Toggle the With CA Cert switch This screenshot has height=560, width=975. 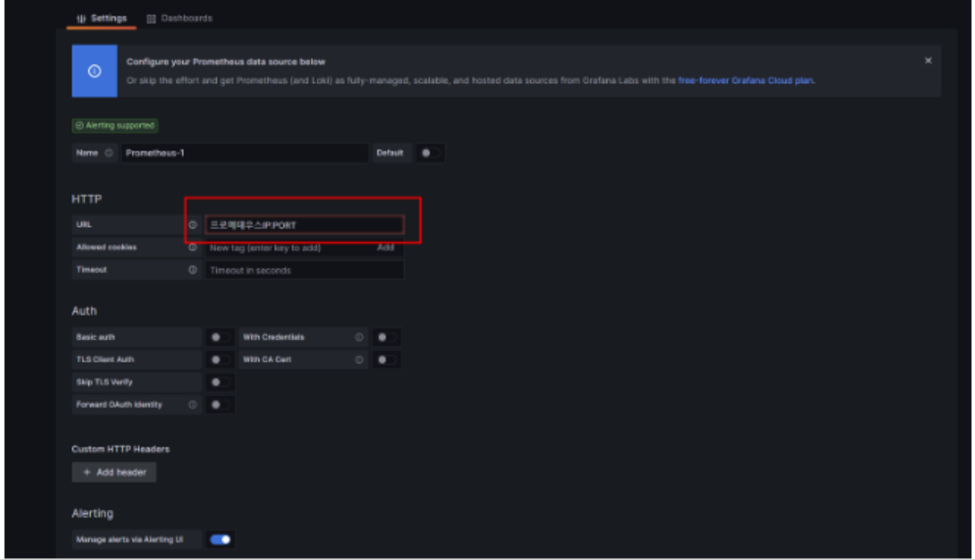coord(386,360)
